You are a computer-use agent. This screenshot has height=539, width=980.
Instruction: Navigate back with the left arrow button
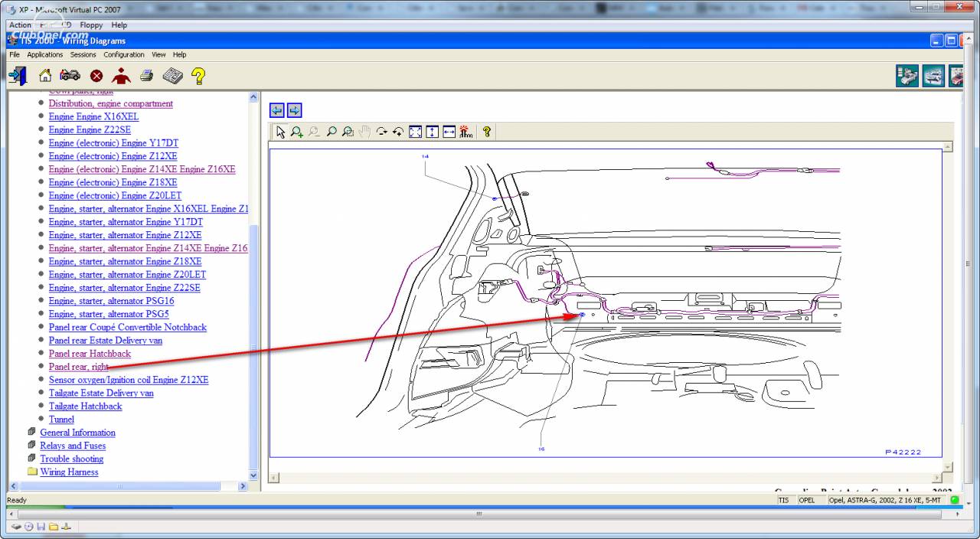click(277, 110)
